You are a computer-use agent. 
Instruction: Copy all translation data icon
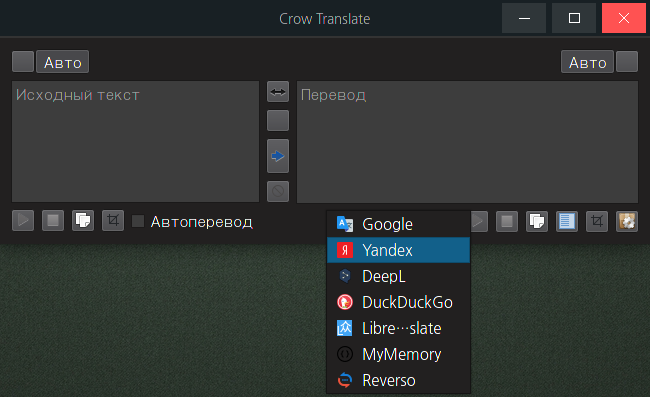[567, 221]
